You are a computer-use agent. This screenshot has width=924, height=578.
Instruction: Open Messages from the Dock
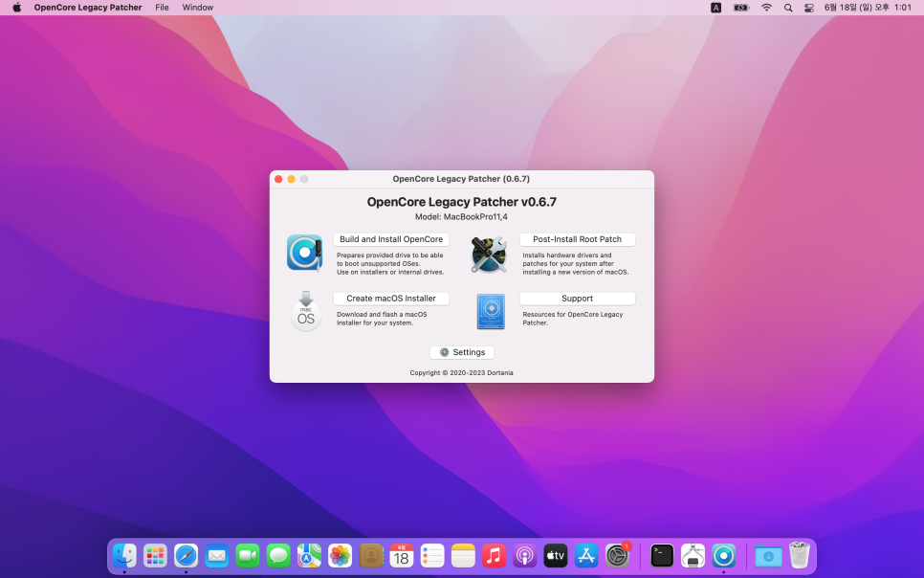(x=278, y=556)
